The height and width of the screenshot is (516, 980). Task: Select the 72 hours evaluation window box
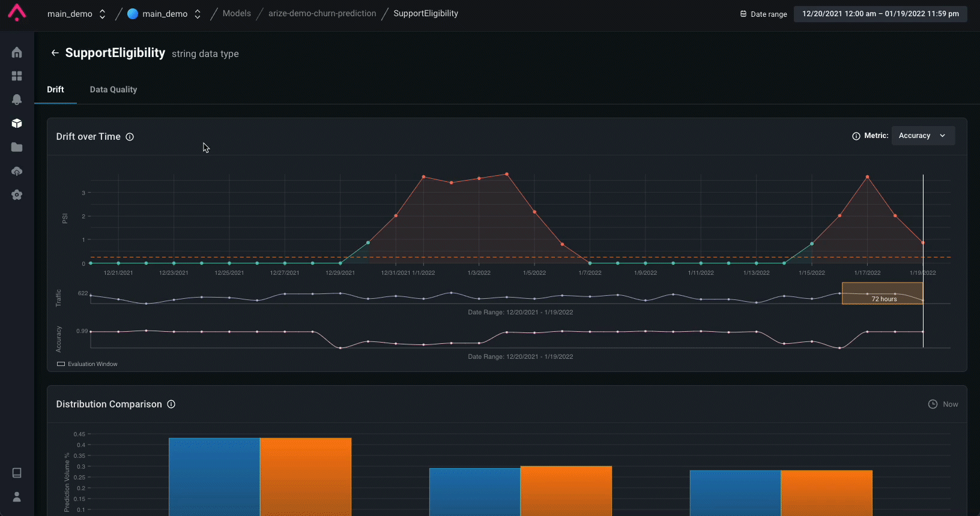[x=882, y=293]
